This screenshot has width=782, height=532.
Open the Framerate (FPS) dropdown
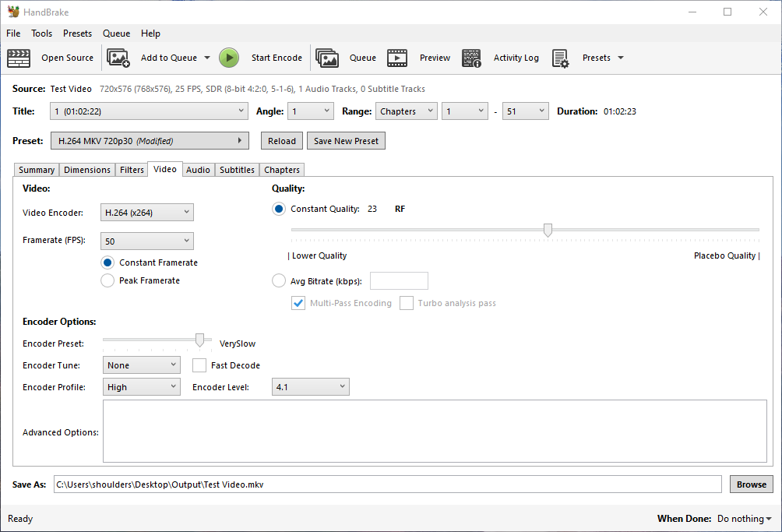[147, 241]
